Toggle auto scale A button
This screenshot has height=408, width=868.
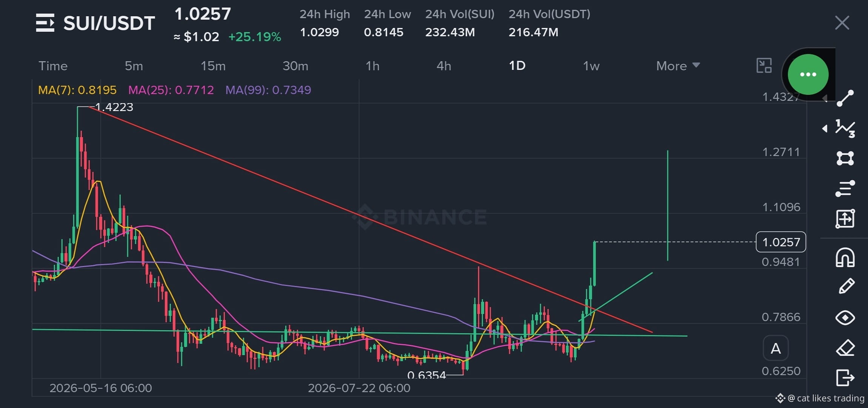pyautogui.click(x=776, y=348)
